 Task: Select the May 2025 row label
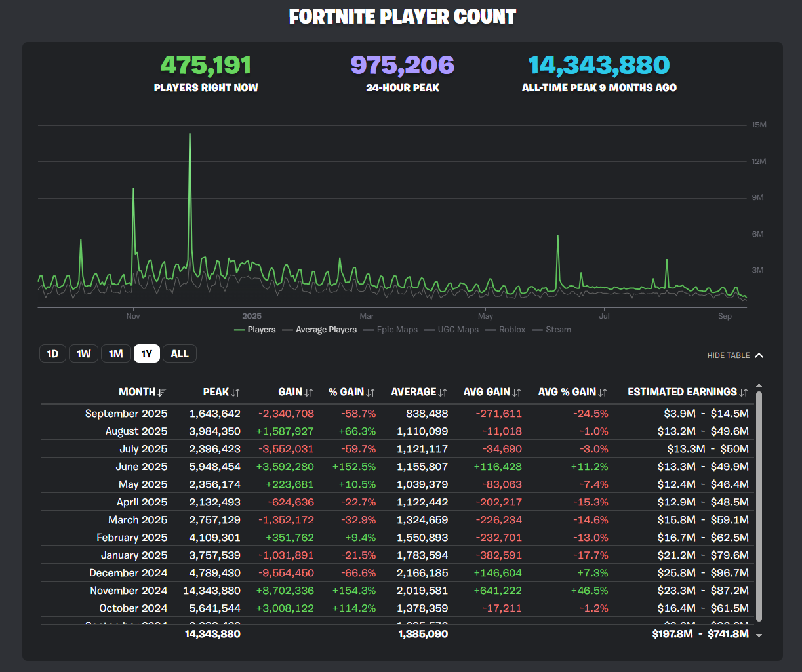[142, 484]
